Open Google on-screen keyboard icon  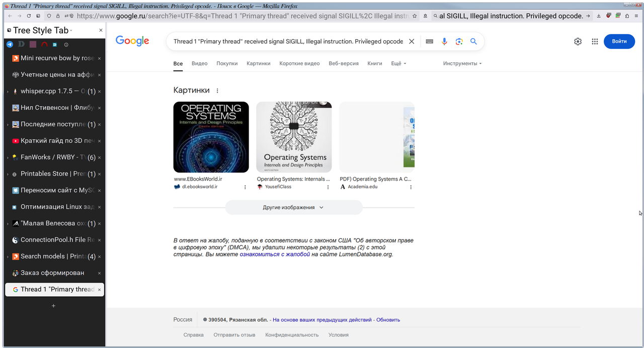429,42
